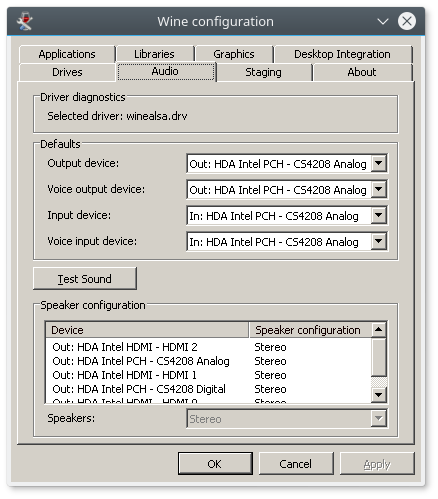The height and width of the screenshot is (499, 438).
Task: Expand the Input device dropdown arrow
Action: click(x=379, y=215)
